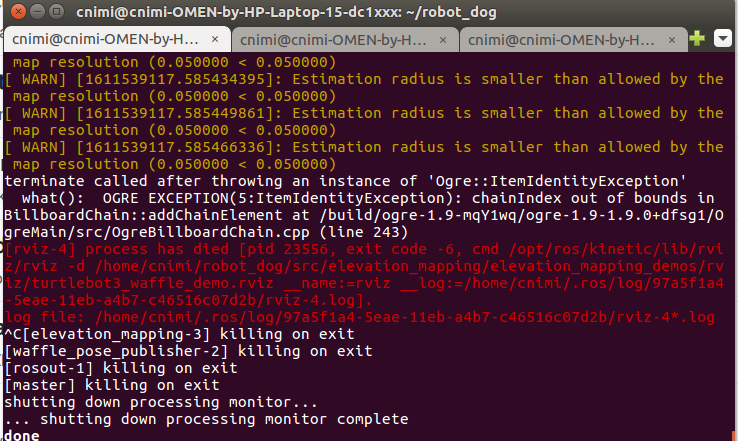The image size is (738, 441).
Task: Click the 'greMain/src/OgreBillboardChain.cpp (line 243)' text
Action: point(206,232)
